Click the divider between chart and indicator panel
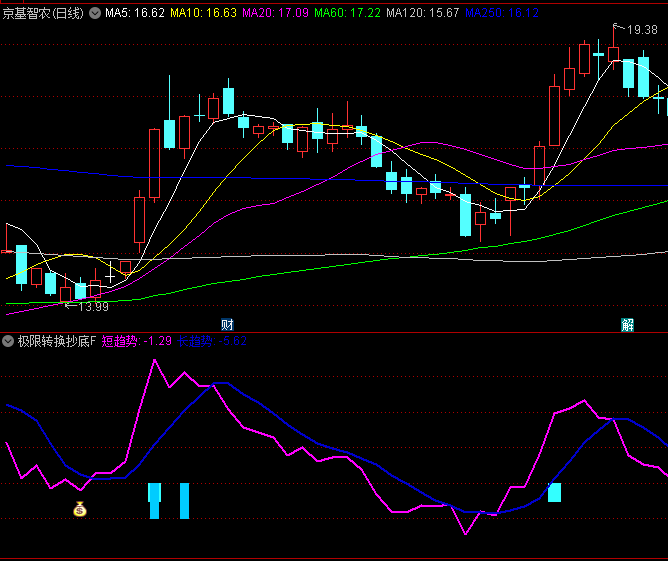668x561 pixels. pos(334,332)
